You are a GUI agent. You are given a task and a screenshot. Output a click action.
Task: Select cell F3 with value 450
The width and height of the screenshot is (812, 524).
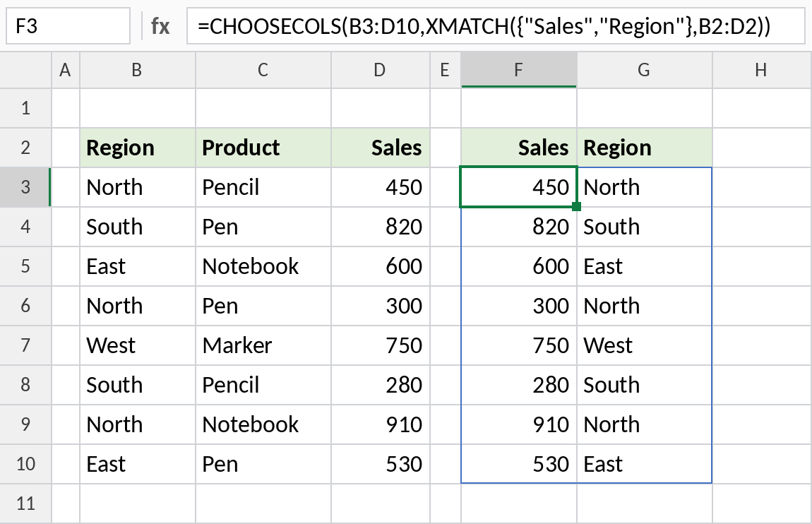[518, 187]
